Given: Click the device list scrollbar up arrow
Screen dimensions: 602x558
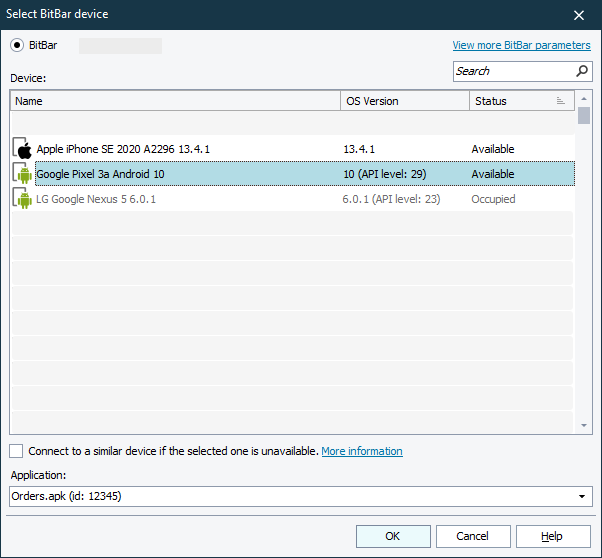Looking at the screenshot, I should point(584,98).
